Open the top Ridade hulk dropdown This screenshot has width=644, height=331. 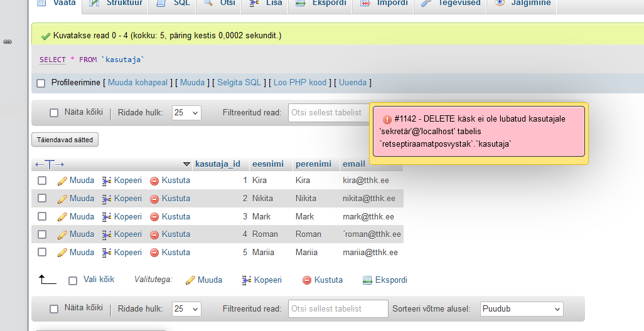click(186, 113)
